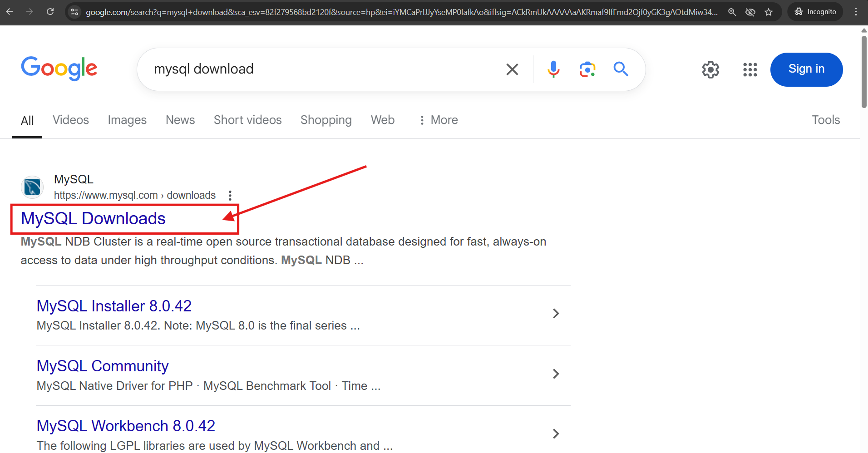Click the zoom magnifier icon in address bar
Image resolution: width=868 pixels, height=453 pixels.
click(x=732, y=12)
